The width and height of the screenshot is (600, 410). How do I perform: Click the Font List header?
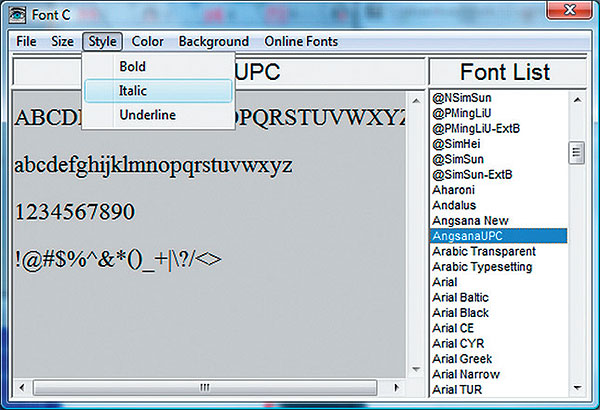[x=505, y=72]
